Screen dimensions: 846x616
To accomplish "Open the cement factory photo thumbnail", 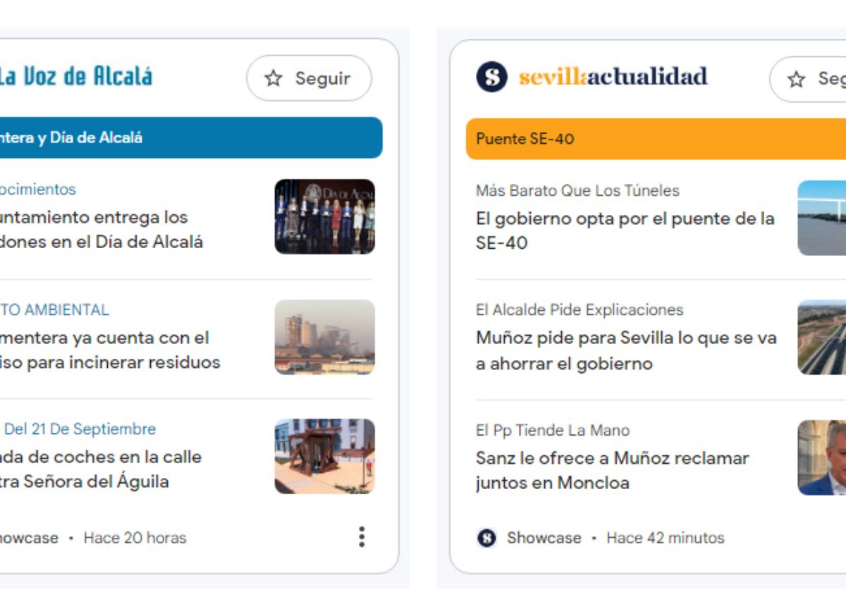I will 324,337.
